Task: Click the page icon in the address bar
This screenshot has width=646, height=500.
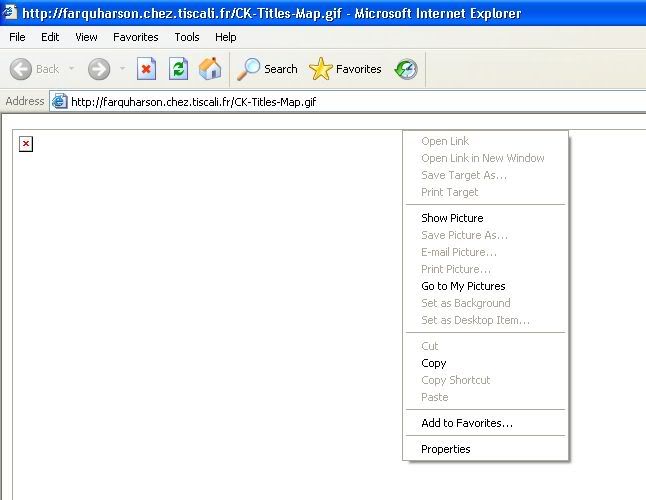Action: point(59,101)
